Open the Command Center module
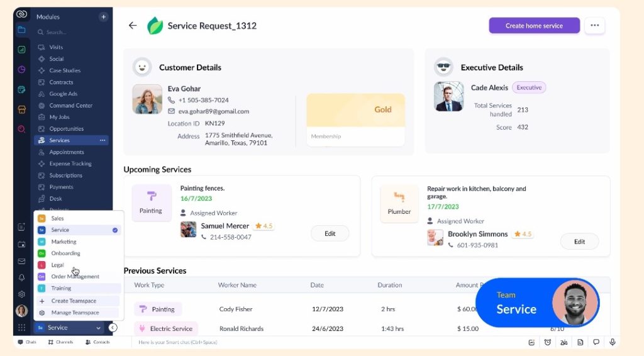The width and height of the screenshot is (644, 356). [71, 106]
